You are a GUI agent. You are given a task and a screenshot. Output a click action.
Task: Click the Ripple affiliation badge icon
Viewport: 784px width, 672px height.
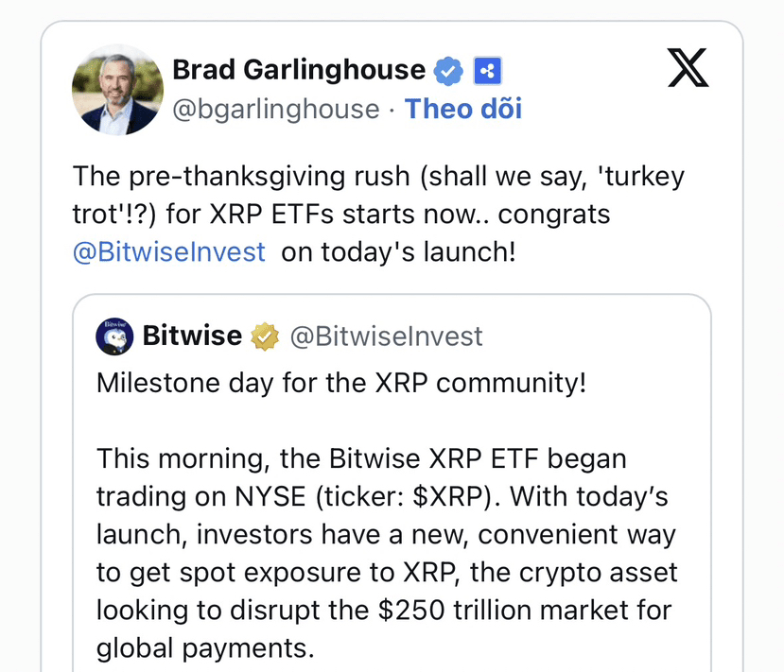[487, 70]
